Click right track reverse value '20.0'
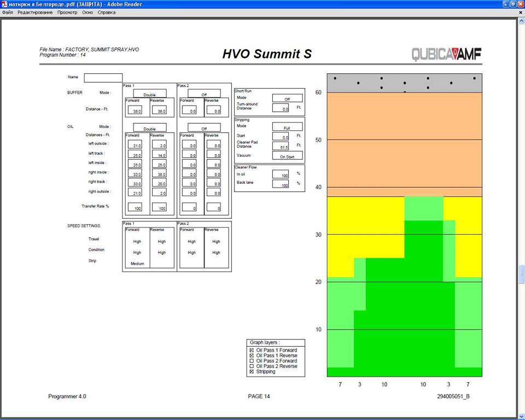The height and width of the screenshot is (420, 525). (159, 183)
